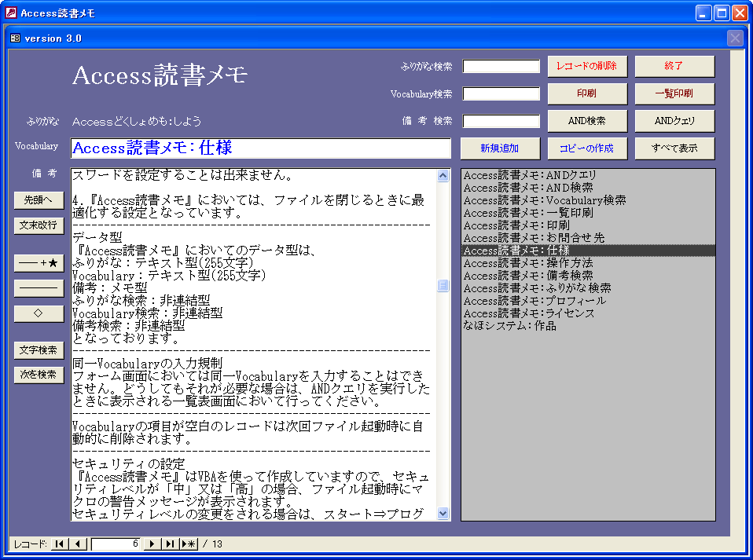Click コピーの作成 button
The image size is (753, 560).
(587, 148)
